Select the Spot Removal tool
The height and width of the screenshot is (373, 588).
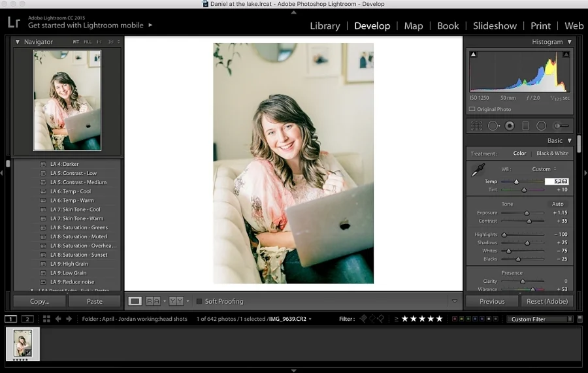pyautogui.click(x=493, y=126)
